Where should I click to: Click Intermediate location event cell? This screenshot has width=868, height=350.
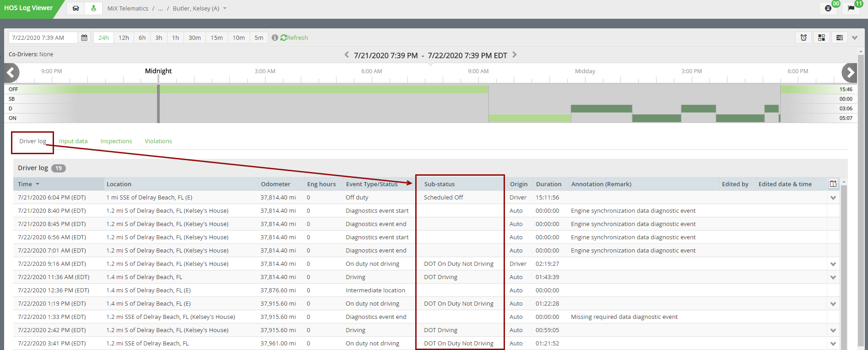pyautogui.click(x=375, y=290)
